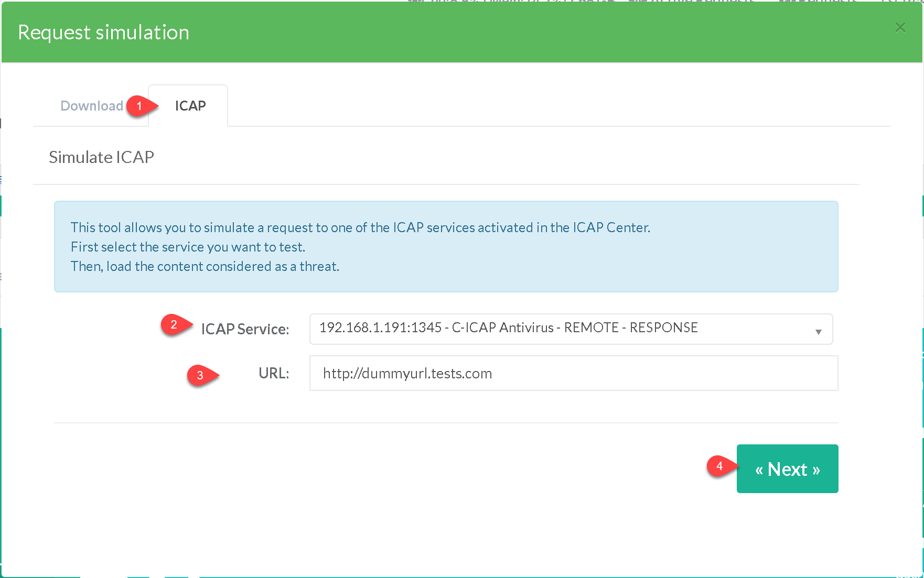
Task: Click the Request simulation header title
Action: pyautogui.click(x=103, y=32)
